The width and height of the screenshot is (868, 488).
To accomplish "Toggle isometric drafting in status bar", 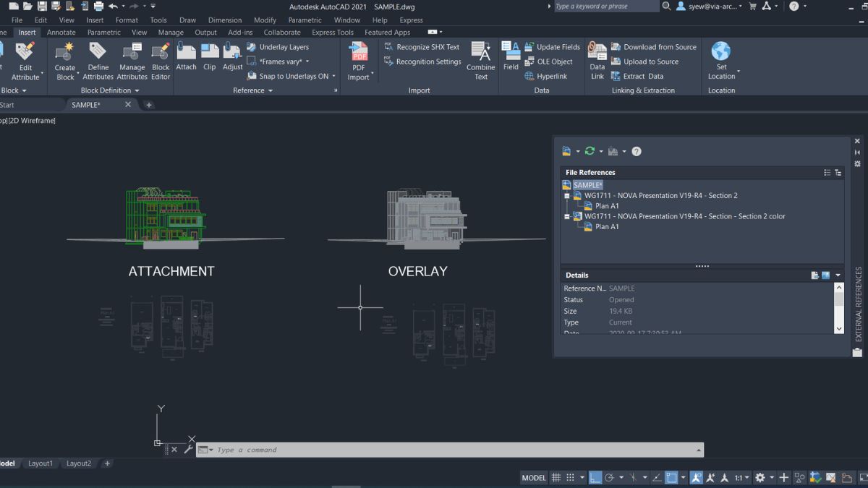I will point(632,478).
